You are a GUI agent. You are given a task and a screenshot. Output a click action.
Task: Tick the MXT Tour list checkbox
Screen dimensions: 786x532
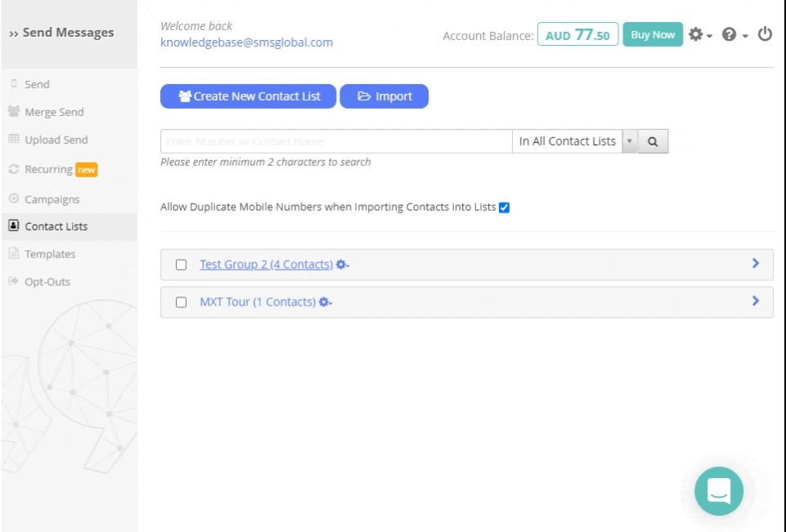[182, 302]
